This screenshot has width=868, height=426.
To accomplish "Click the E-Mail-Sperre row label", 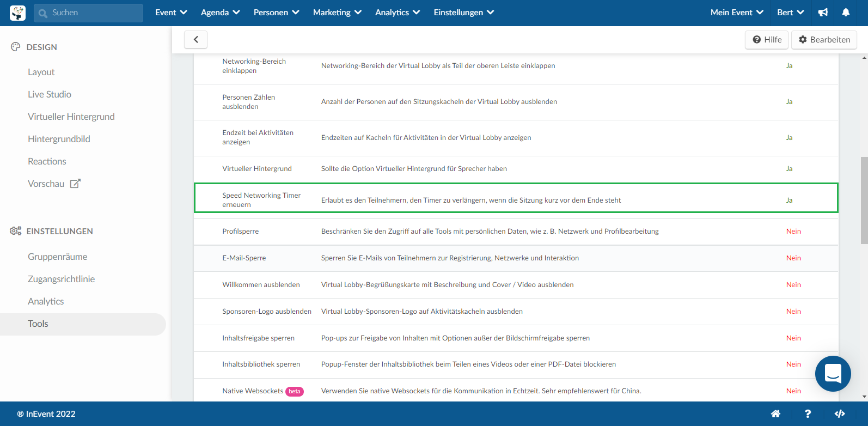I will tap(244, 258).
